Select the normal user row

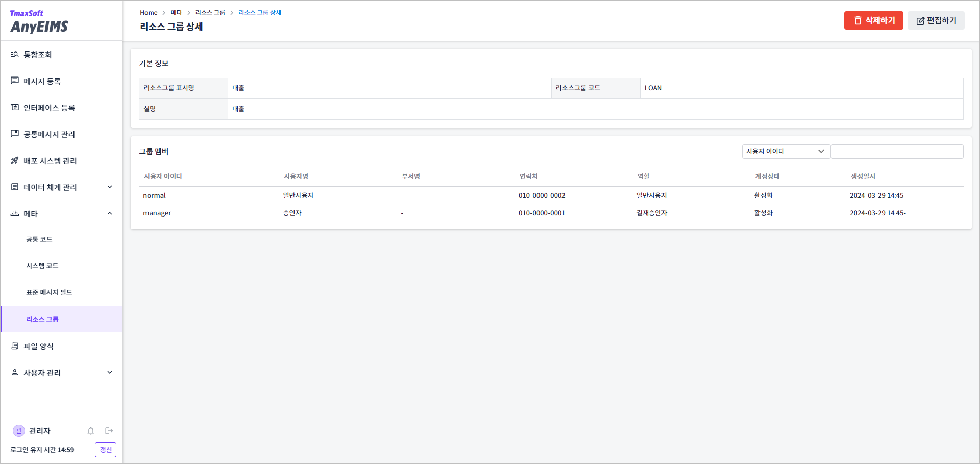(x=551, y=196)
